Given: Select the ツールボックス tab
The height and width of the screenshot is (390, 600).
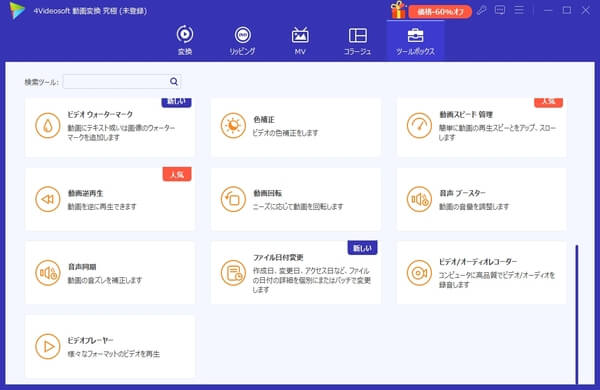Looking at the screenshot, I should pos(415,40).
